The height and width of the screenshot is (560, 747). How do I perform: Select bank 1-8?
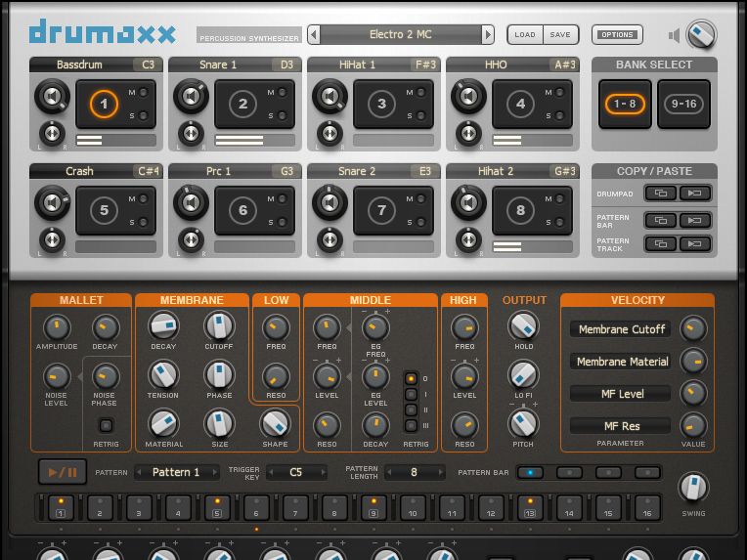[625, 104]
